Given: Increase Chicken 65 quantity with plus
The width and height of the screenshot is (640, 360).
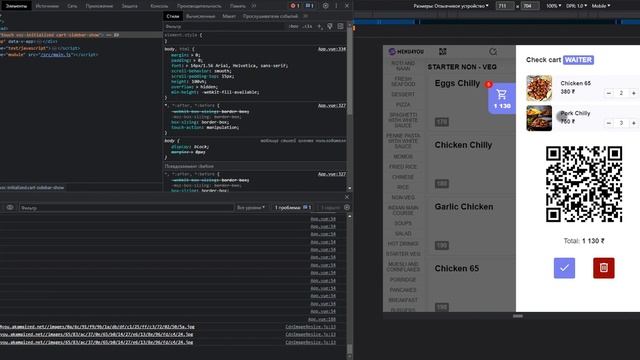Looking at the screenshot, I should (x=634, y=93).
